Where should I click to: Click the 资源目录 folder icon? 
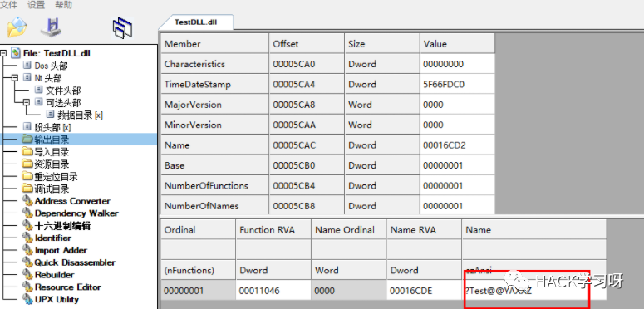(27, 164)
